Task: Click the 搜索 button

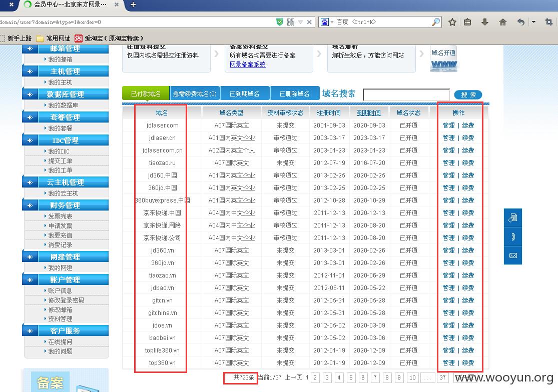Action: point(468,95)
